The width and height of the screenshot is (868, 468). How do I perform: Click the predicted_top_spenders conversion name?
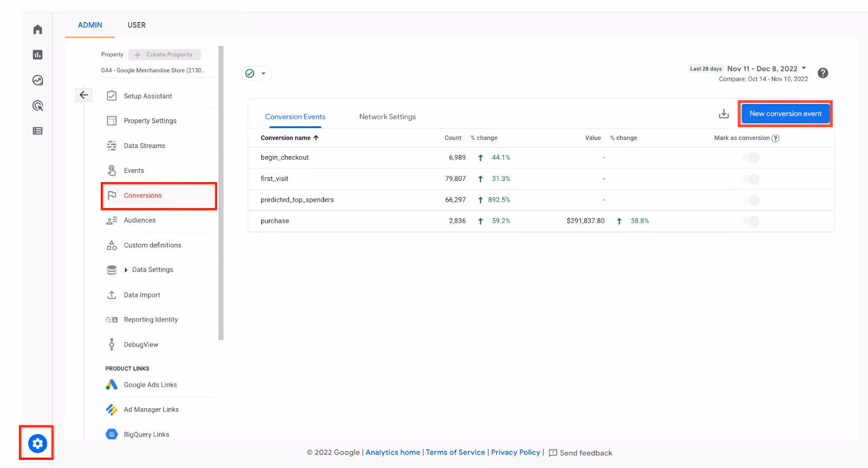coord(297,200)
